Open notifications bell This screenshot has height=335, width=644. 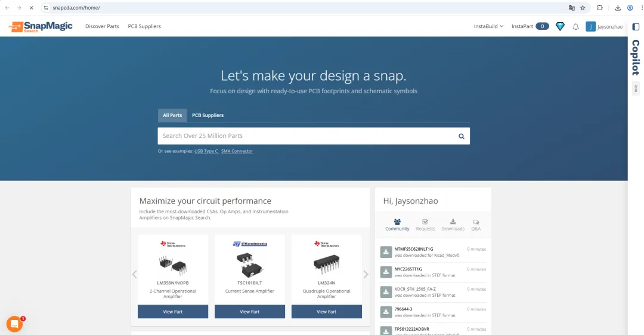[x=576, y=27]
